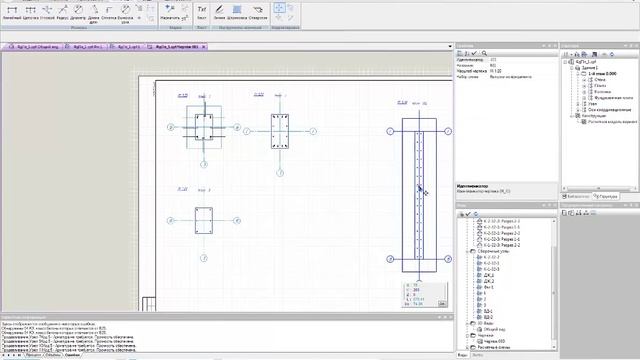
Task: Select Оси координационные in structure tree
Action: pyautogui.click(x=610, y=110)
